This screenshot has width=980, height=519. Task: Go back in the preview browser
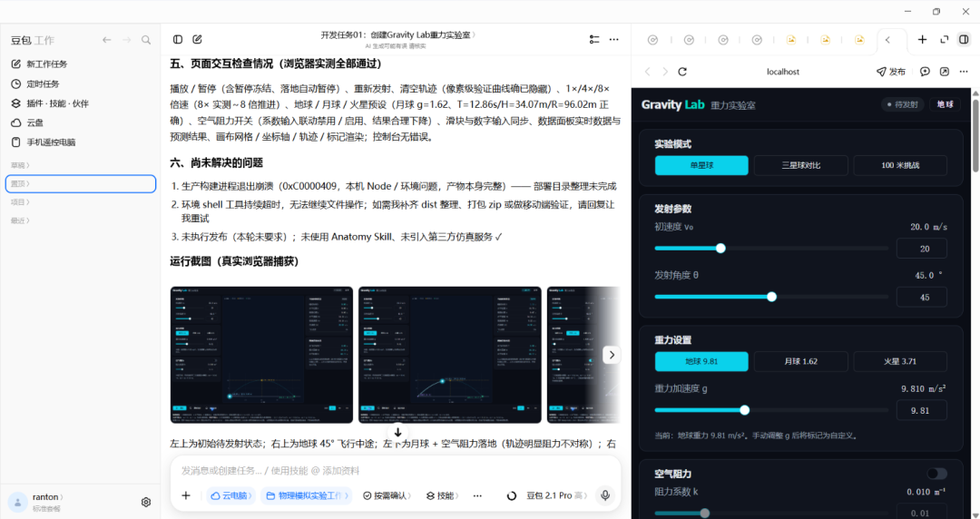[x=648, y=72]
